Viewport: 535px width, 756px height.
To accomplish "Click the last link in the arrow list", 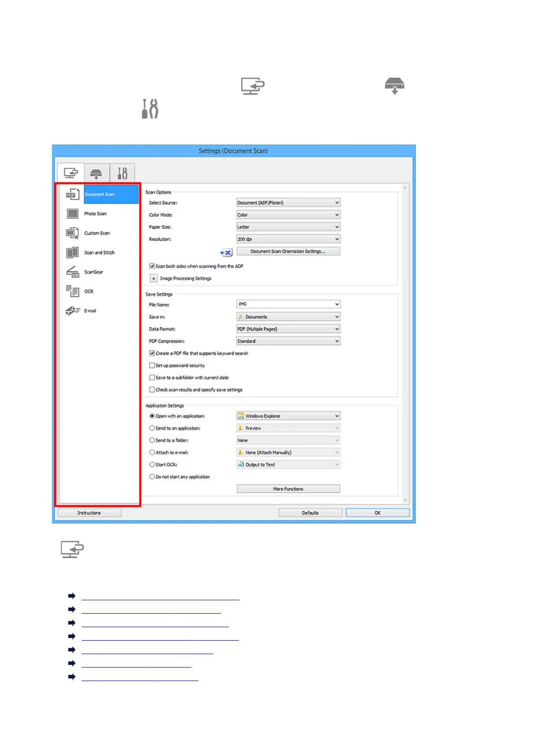I will (140, 677).
